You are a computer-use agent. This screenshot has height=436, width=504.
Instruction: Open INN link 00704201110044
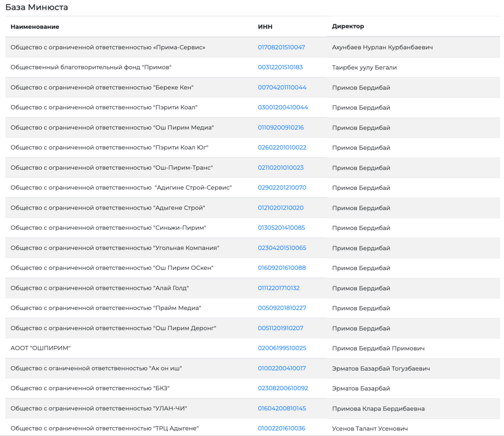pos(282,88)
